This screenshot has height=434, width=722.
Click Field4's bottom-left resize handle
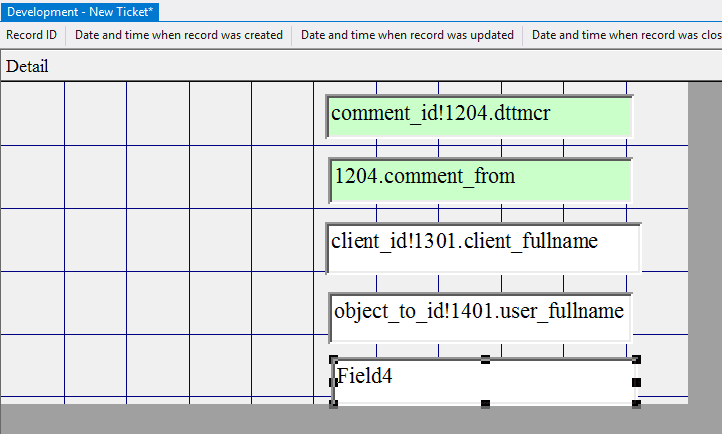point(334,404)
